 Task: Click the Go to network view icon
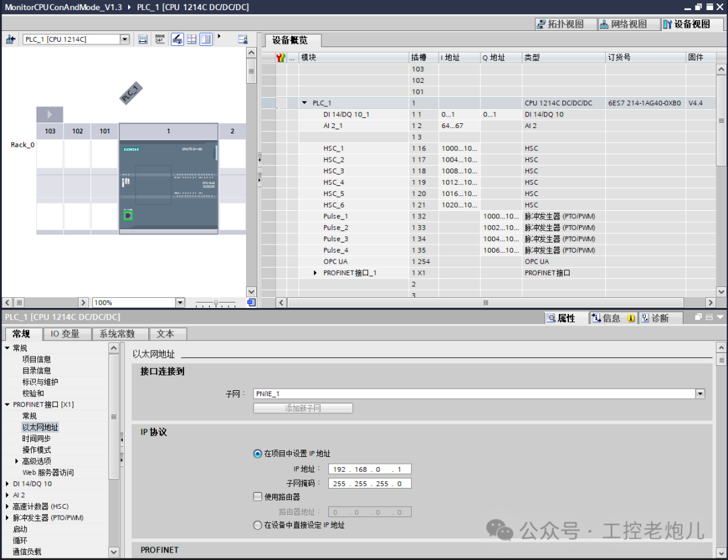[x=10, y=40]
